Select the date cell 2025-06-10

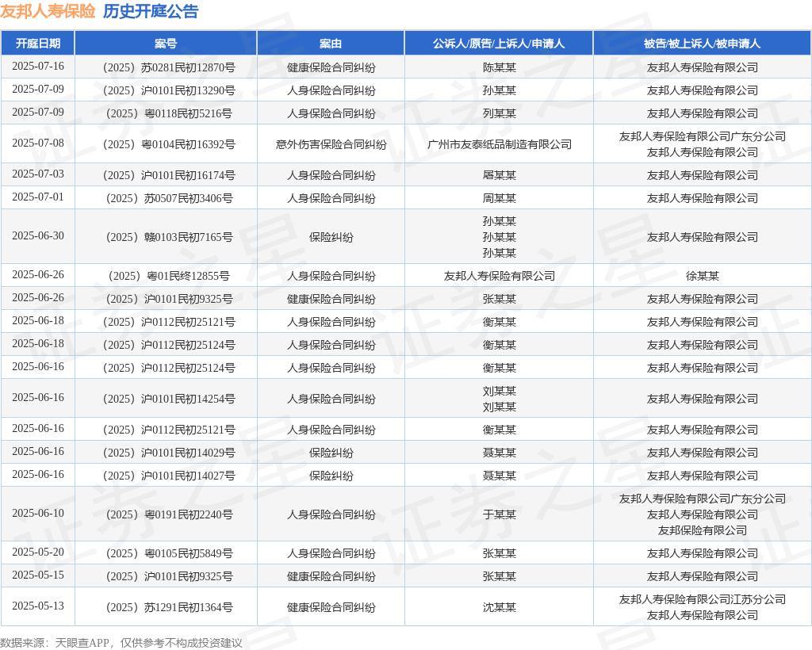tap(38, 514)
